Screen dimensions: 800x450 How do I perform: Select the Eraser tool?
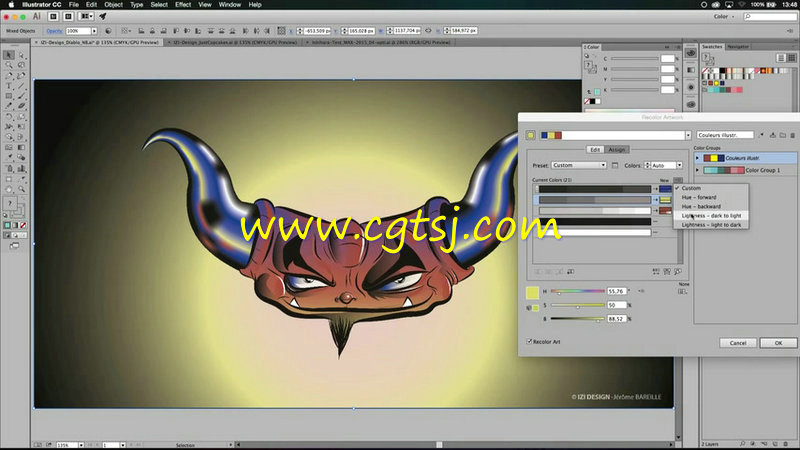click(21, 106)
